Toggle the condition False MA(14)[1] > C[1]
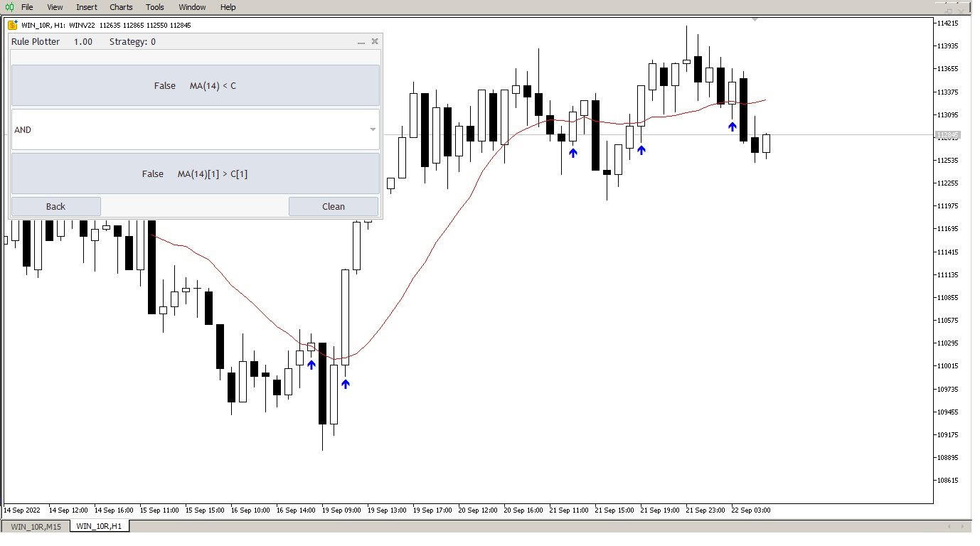 [196, 173]
